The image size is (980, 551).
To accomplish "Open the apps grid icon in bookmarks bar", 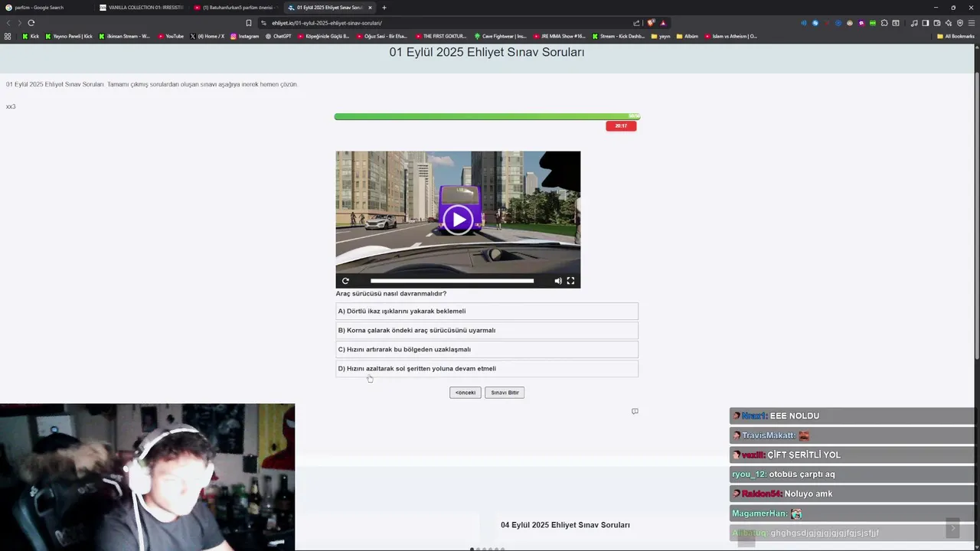I will pos(8,36).
